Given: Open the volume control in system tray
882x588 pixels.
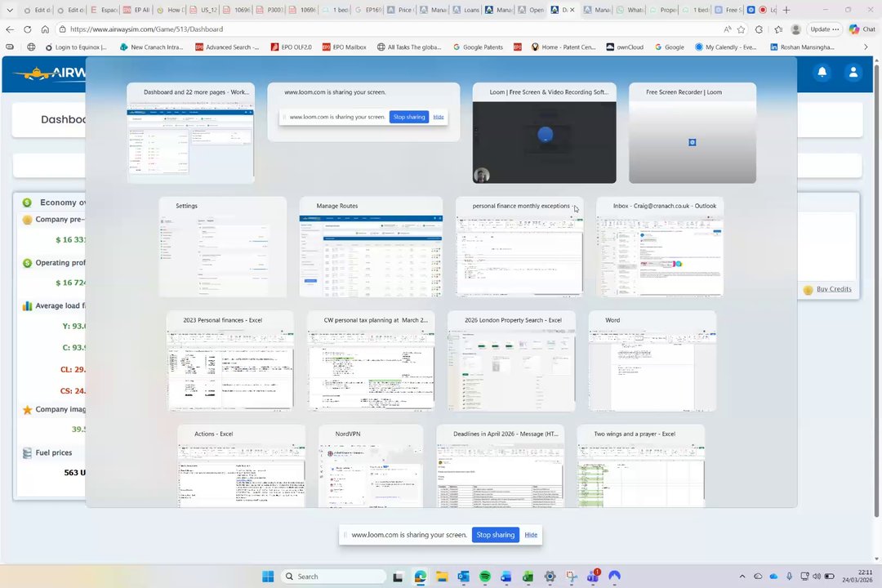Looking at the screenshot, I should point(816,577).
